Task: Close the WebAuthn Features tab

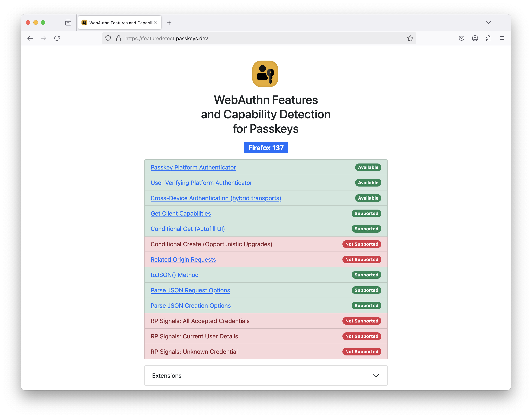Action: [155, 22]
